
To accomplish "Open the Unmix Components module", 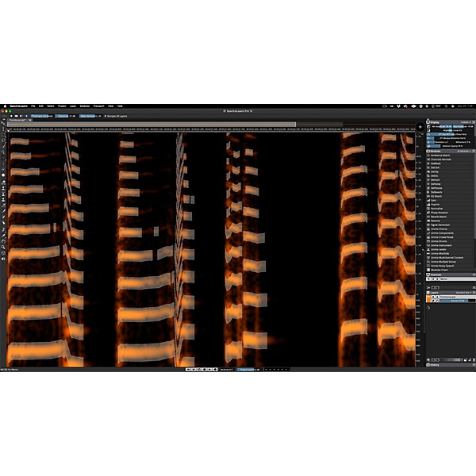I will point(442,233).
